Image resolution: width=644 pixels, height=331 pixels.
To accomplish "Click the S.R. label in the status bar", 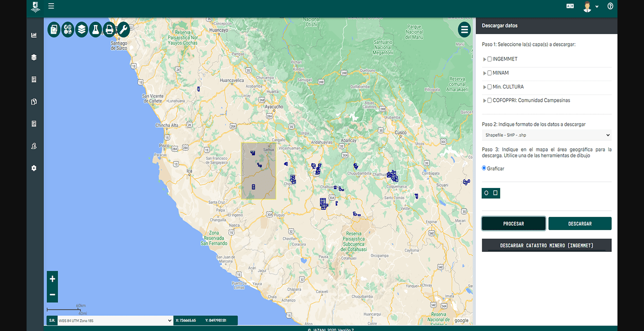I will (52, 321).
